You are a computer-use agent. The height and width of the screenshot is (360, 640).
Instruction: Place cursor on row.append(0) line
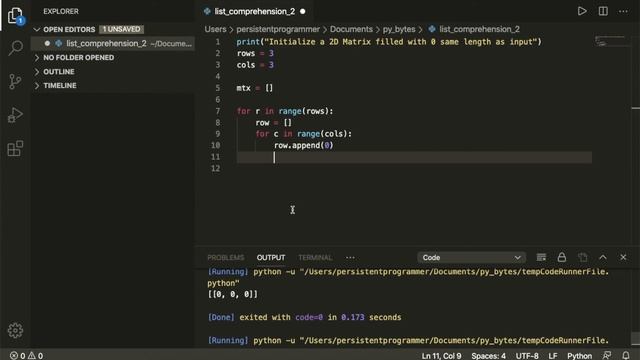303,145
